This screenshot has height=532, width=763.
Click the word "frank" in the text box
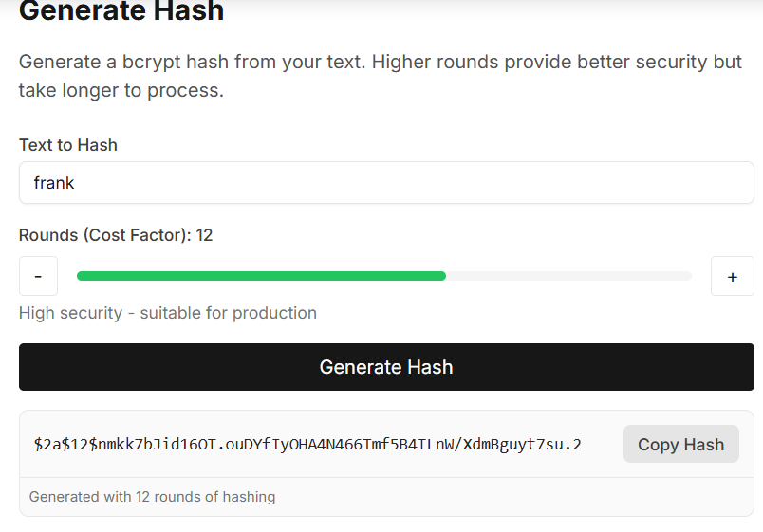click(54, 183)
